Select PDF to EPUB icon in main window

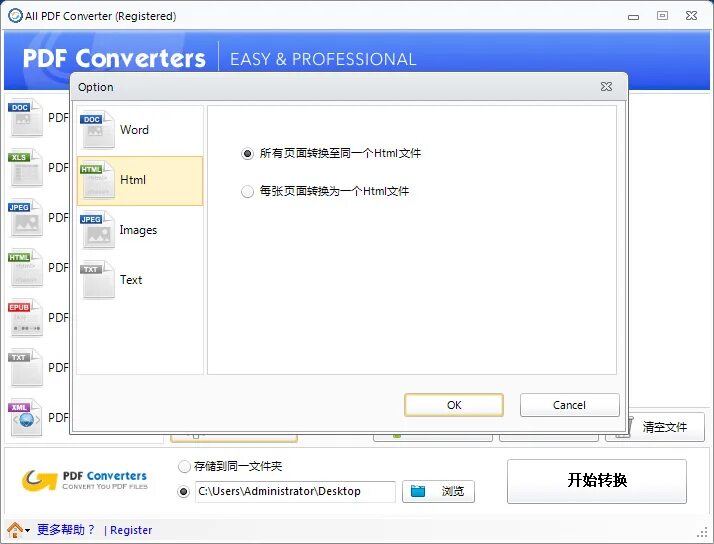[x=26, y=318]
